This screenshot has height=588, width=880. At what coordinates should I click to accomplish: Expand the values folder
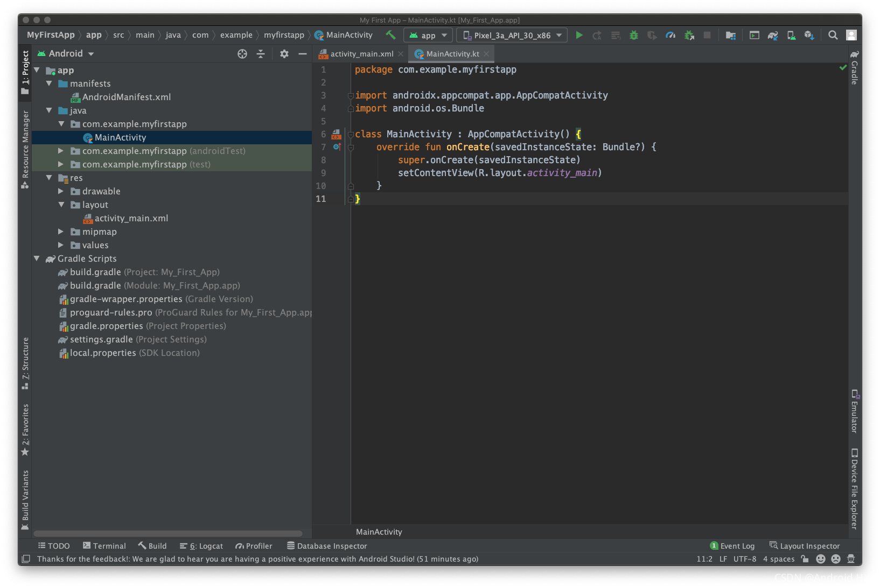pyautogui.click(x=61, y=245)
